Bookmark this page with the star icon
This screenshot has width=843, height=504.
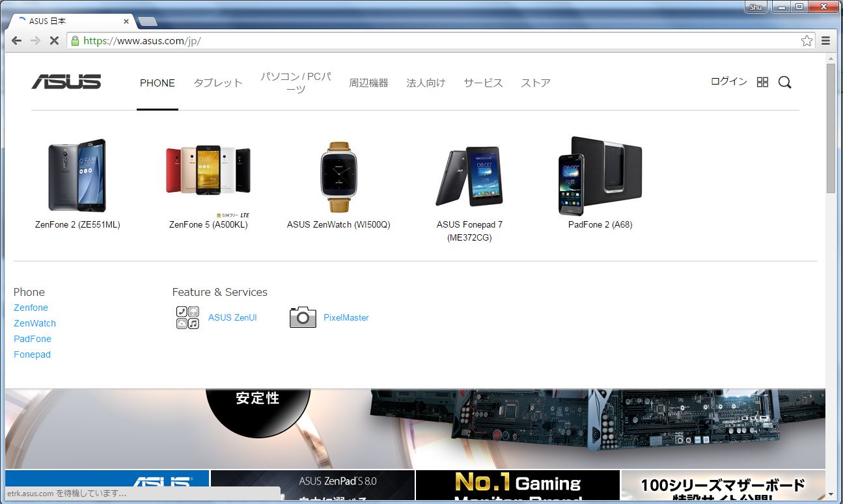[807, 40]
